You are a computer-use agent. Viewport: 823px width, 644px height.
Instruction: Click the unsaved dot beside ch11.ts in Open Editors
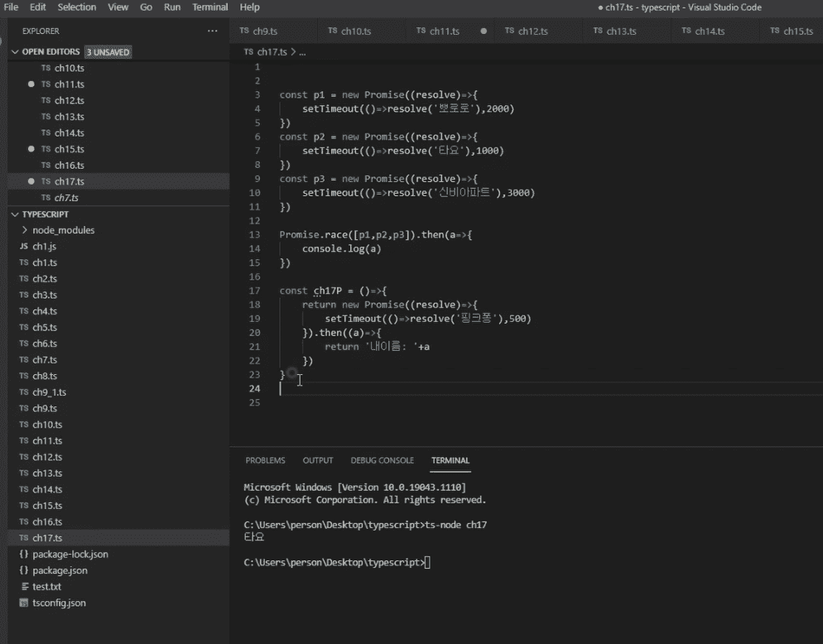[31, 84]
